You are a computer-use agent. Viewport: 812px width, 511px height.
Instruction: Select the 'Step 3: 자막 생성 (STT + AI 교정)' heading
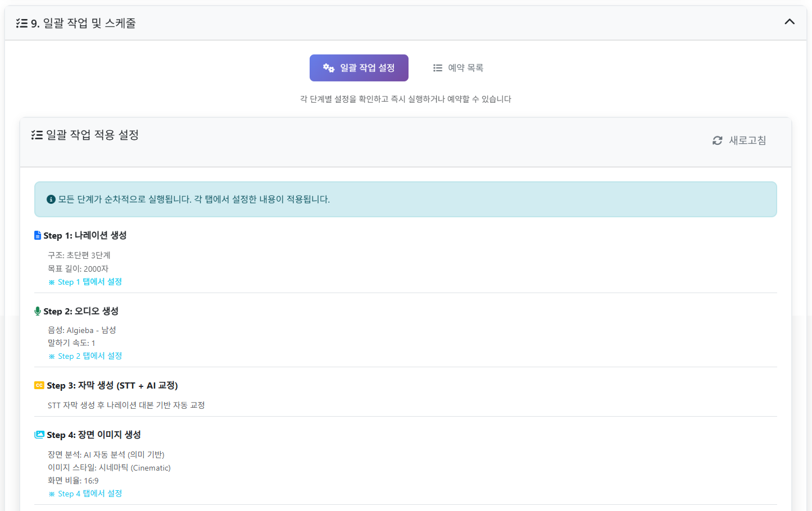pyautogui.click(x=112, y=385)
